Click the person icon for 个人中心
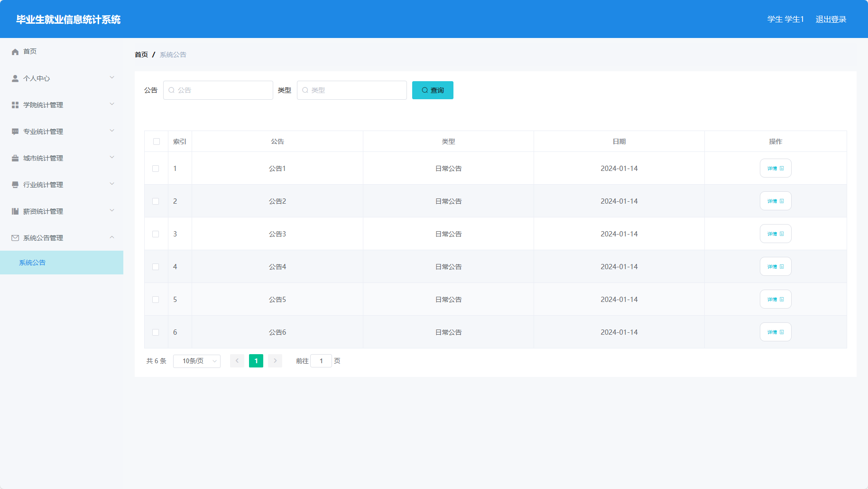This screenshot has height=489, width=868. 15,78
